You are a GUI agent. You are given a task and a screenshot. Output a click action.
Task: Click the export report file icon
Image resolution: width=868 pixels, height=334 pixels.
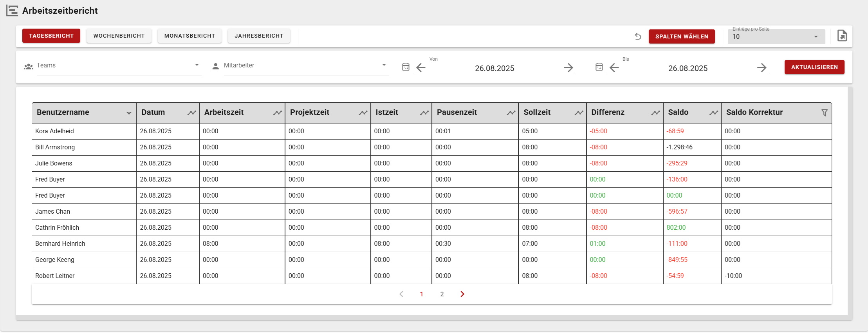pos(842,36)
